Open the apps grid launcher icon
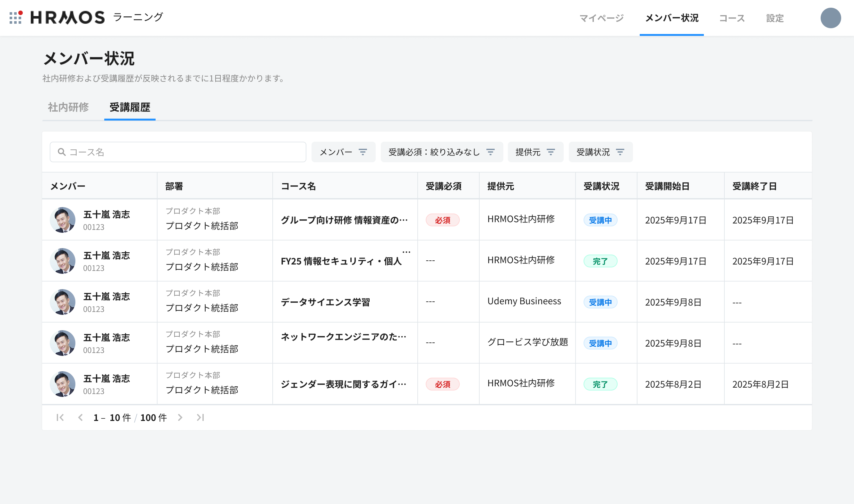The image size is (854, 504). click(16, 18)
